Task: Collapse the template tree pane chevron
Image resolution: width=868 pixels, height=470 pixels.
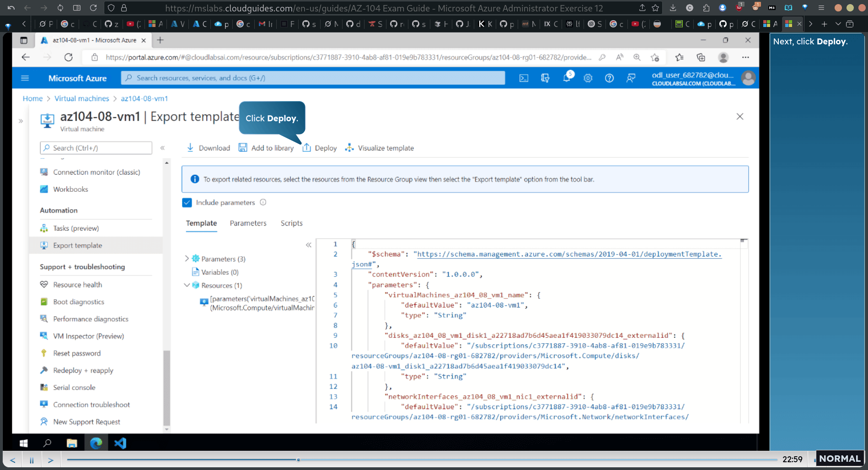Action: [309, 245]
